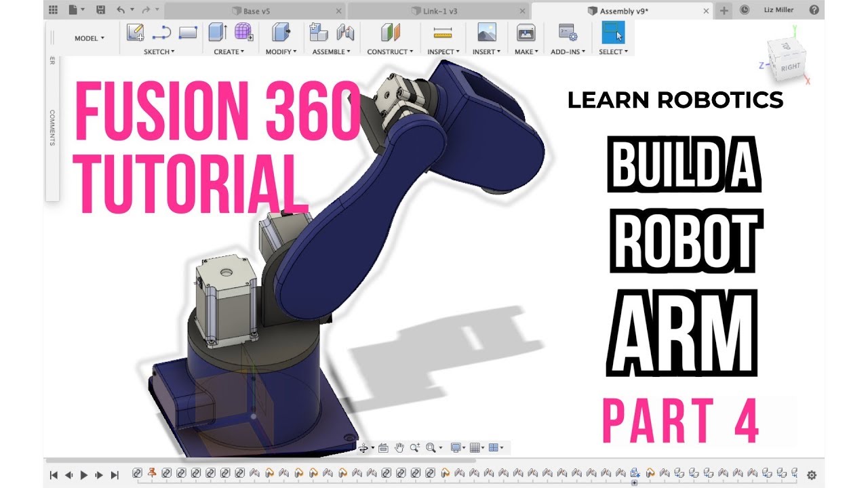This screenshot has height=488, width=868.
Task: Select the Press Pull modify tool
Action: click(x=279, y=33)
